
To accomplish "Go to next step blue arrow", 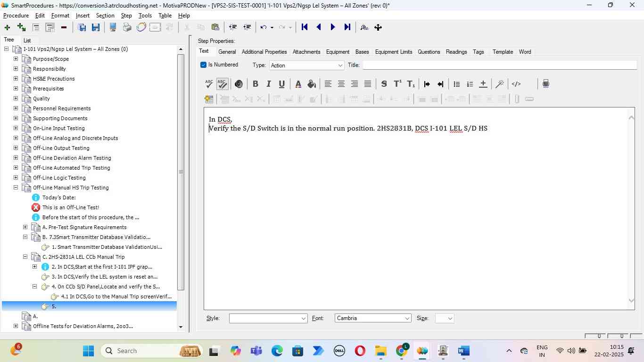I will click(x=333, y=27).
